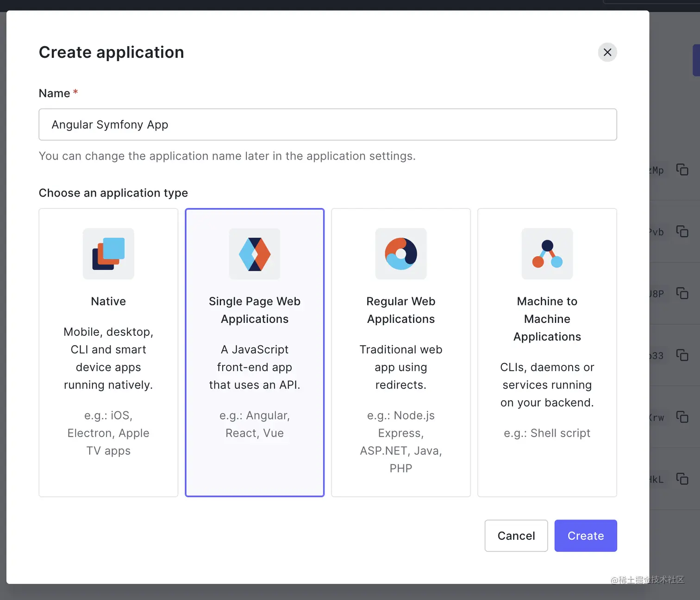The image size is (700, 600).
Task: Click the Create button
Action: [585, 536]
